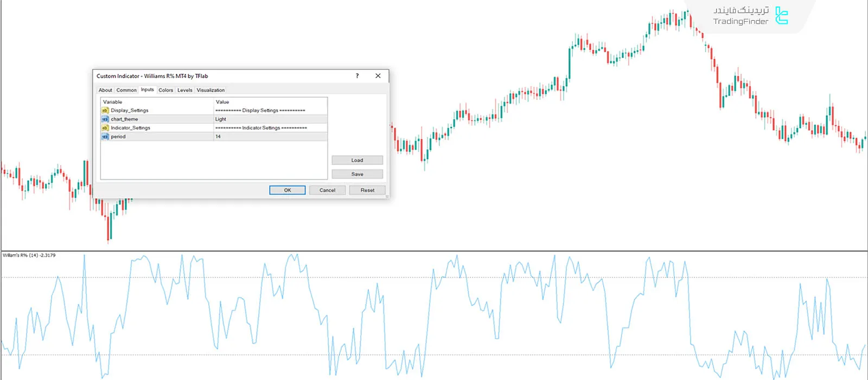Screen dimensions: 868x380
Task: Click the chart_theme variable type icon
Action: (x=105, y=119)
